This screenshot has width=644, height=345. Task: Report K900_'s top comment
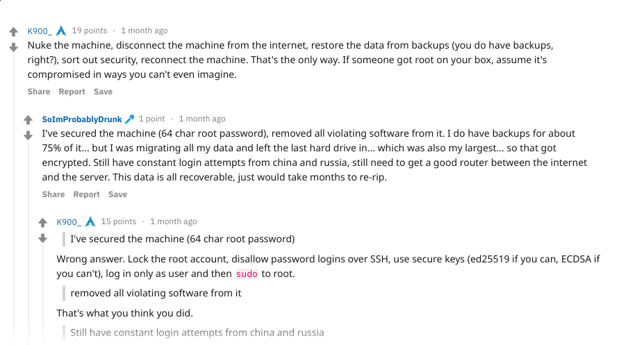(72, 92)
